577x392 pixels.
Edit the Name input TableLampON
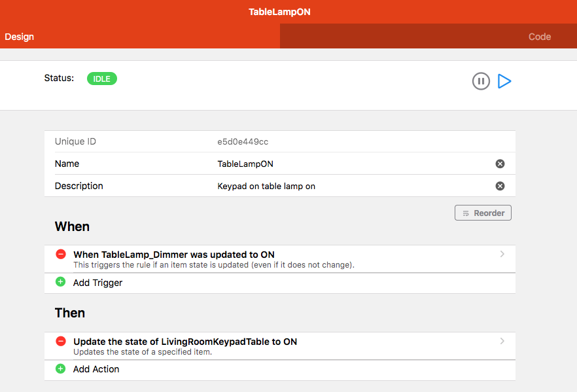[x=245, y=164]
